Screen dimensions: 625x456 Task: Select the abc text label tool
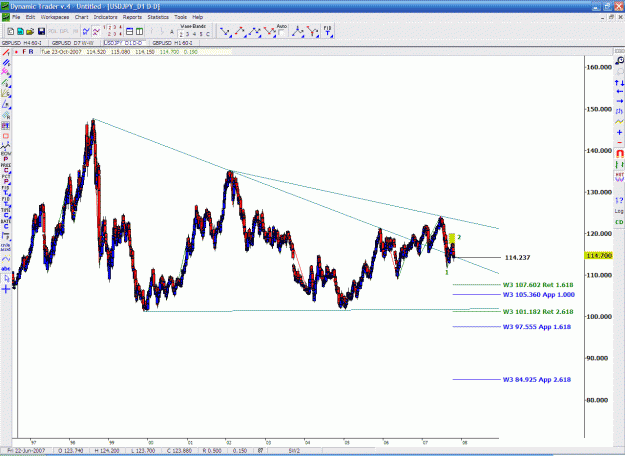[6, 269]
